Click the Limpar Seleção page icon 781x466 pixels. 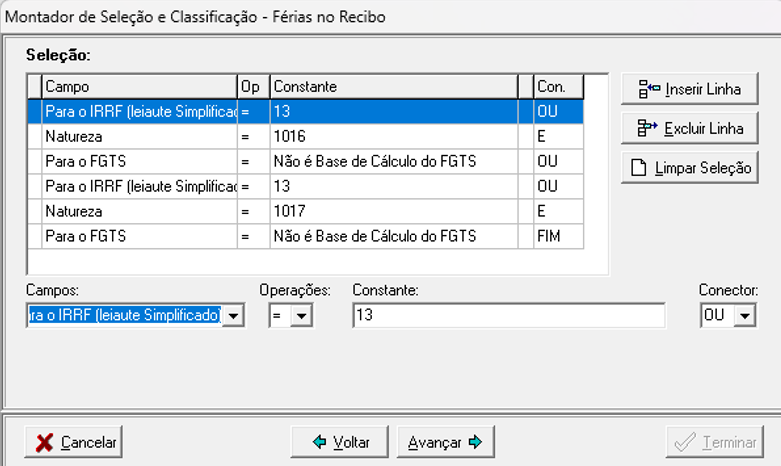[x=638, y=168]
